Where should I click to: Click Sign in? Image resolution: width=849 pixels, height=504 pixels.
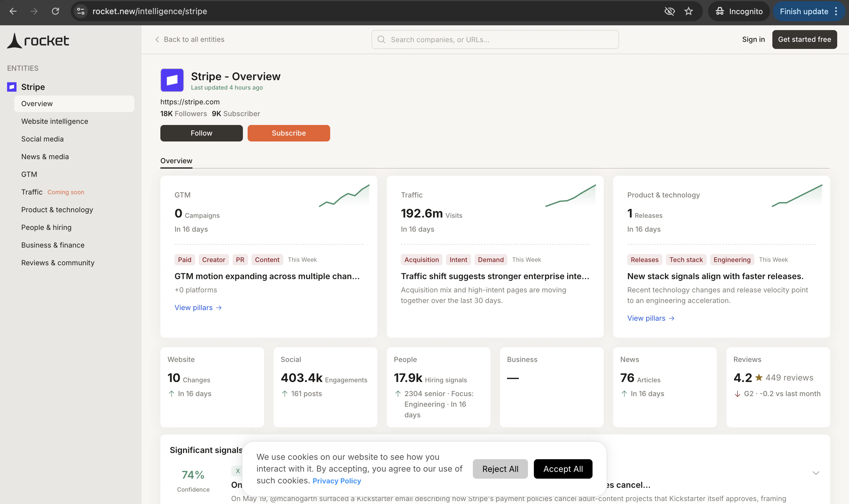click(x=753, y=39)
